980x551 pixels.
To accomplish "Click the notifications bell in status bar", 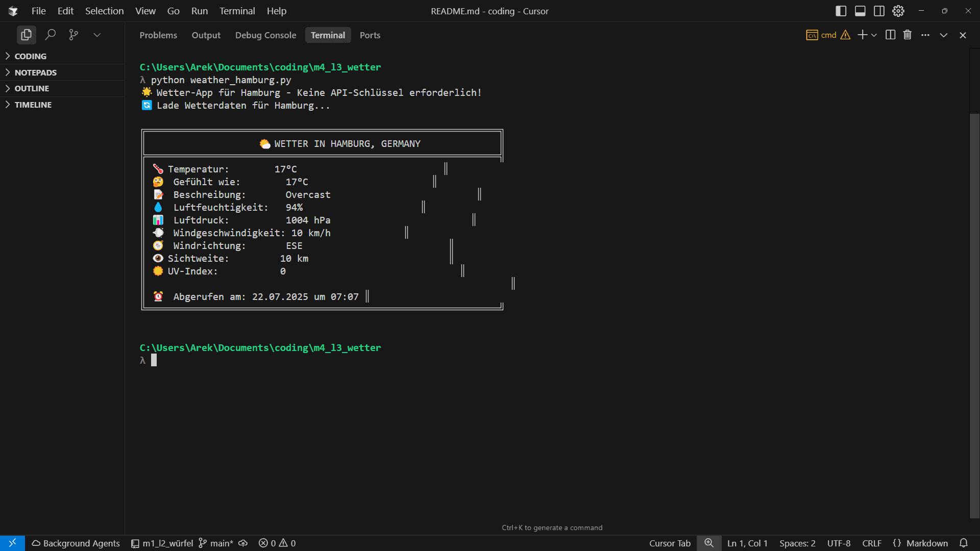I will (964, 543).
